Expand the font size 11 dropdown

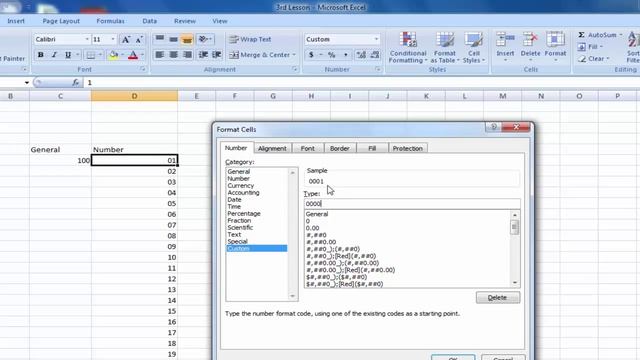point(113,39)
